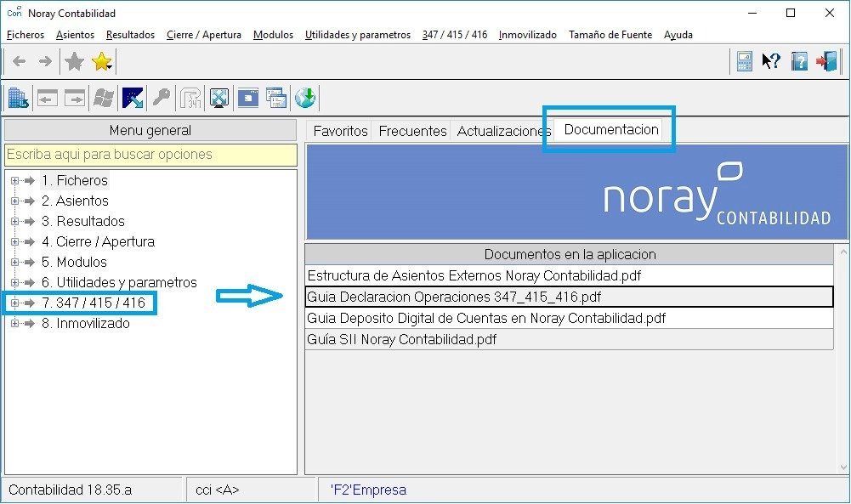Select the 5. Modulos tree item

coord(74,262)
